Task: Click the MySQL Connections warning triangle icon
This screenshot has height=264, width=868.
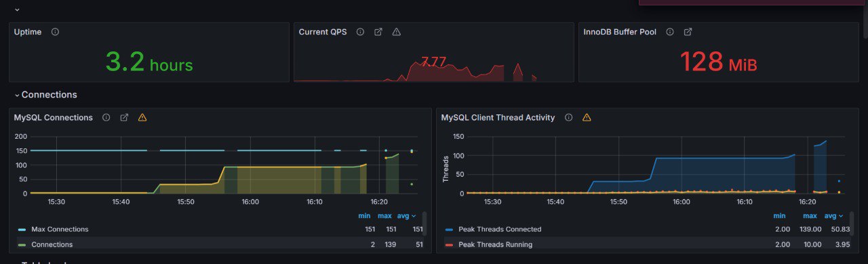Action: click(142, 117)
